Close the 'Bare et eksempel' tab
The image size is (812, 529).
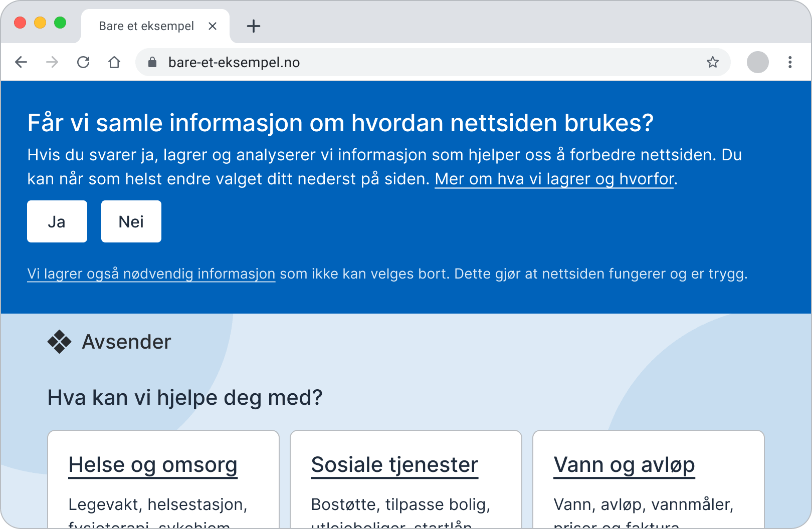213,26
